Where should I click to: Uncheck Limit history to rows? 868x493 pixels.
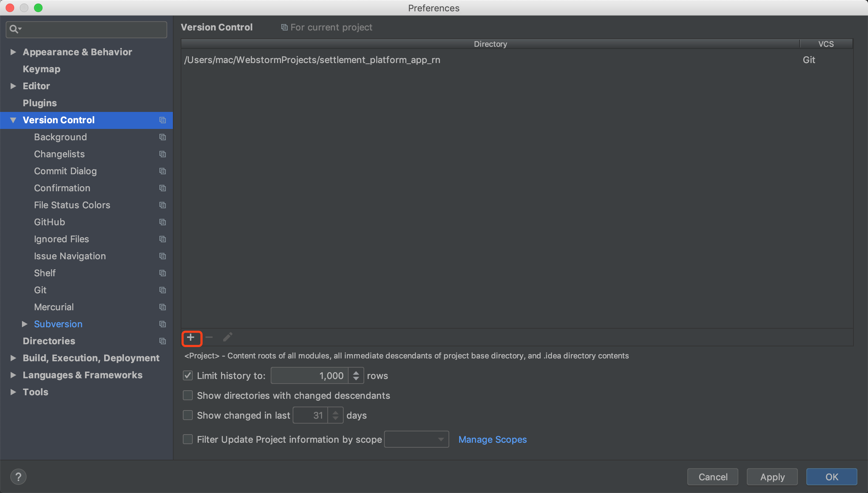coord(187,375)
